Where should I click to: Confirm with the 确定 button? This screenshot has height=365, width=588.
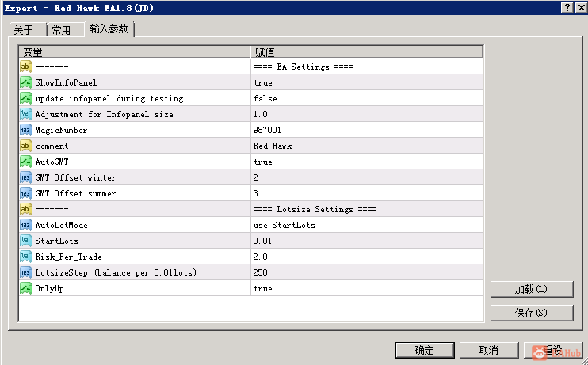point(425,350)
